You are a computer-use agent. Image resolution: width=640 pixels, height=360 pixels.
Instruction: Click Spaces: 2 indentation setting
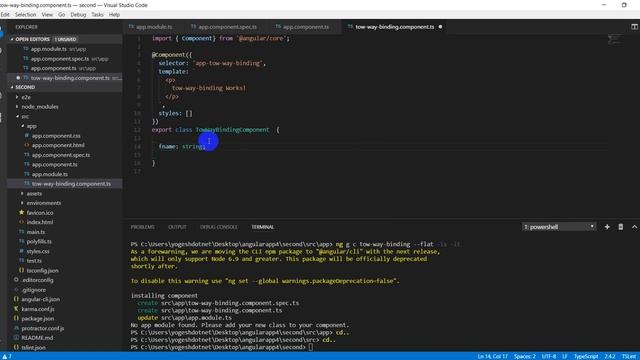tap(524, 356)
